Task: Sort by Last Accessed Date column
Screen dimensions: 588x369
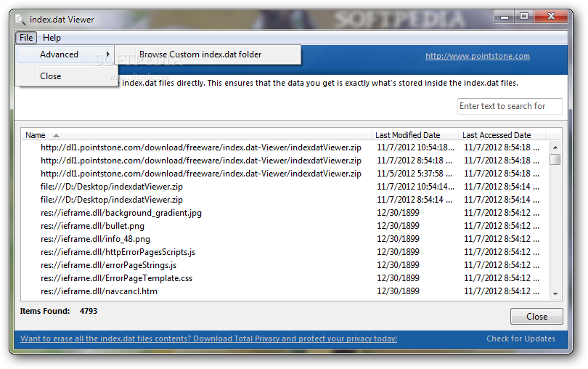Action: click(502, 135)
